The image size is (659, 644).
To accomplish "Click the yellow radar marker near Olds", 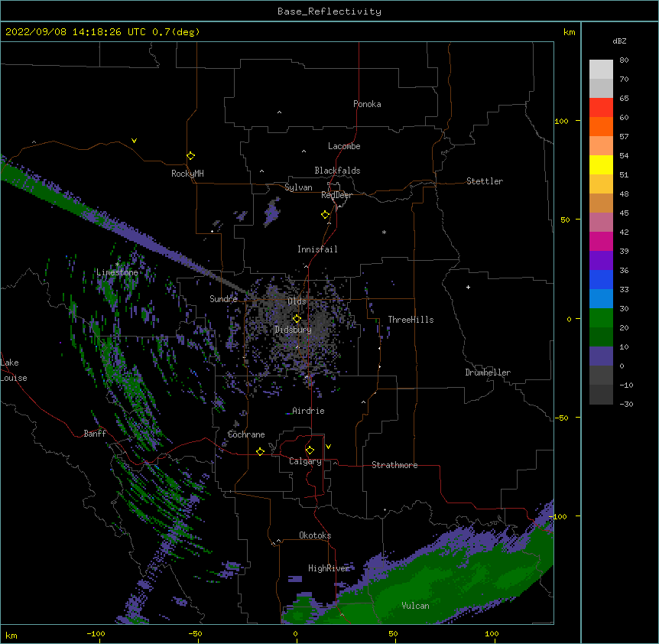I will [297, 318].
